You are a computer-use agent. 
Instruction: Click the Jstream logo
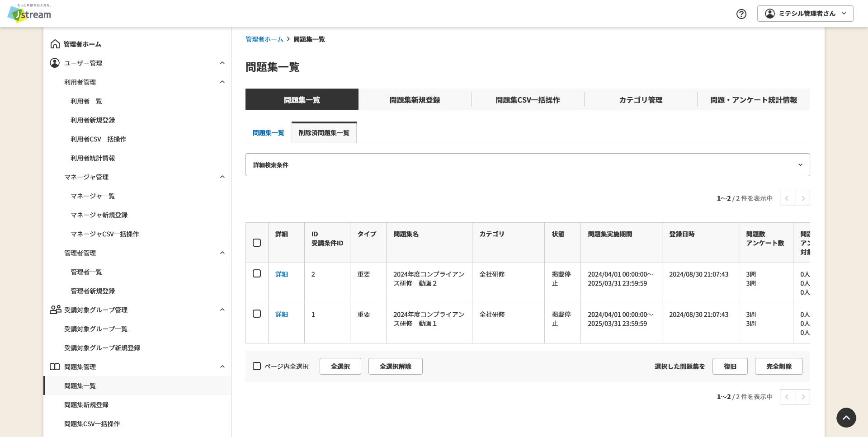click(x=28, y=14)
